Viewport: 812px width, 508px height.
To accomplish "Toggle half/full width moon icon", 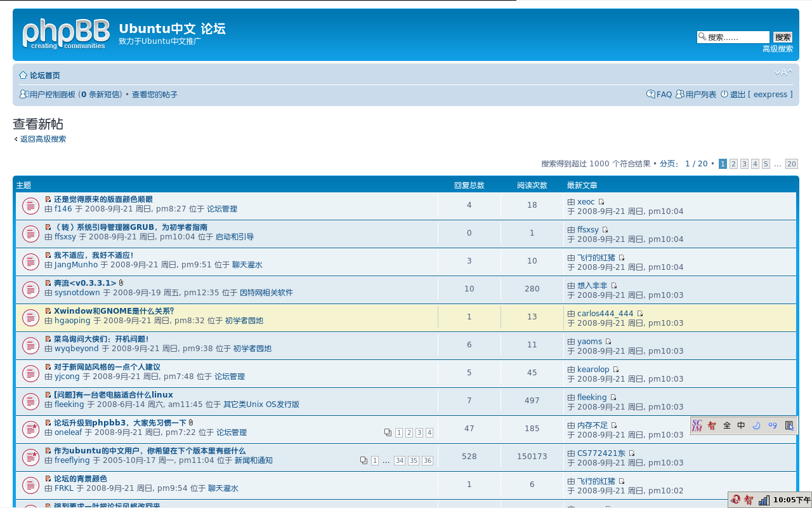I will coord(756,425).
